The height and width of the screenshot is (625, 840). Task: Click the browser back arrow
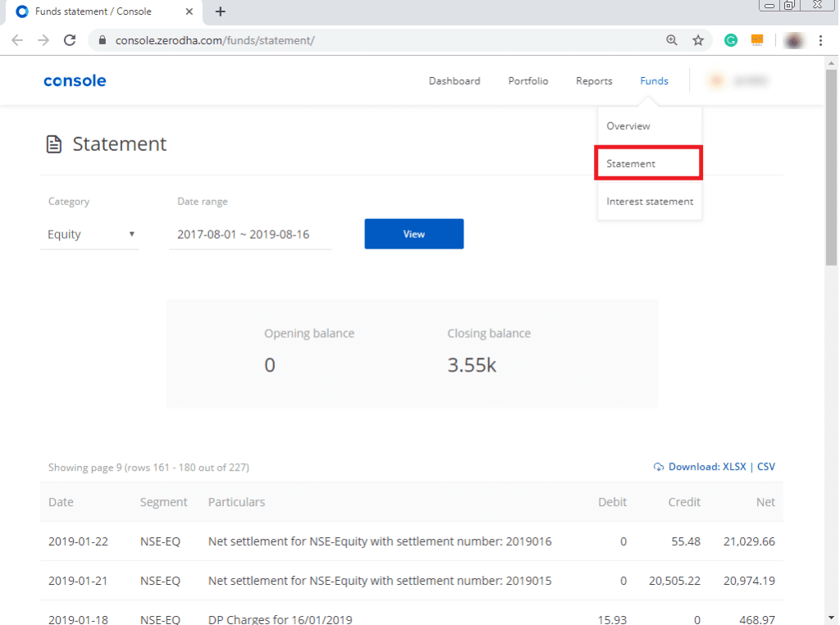pyautogui.click(x=17, y=39)
